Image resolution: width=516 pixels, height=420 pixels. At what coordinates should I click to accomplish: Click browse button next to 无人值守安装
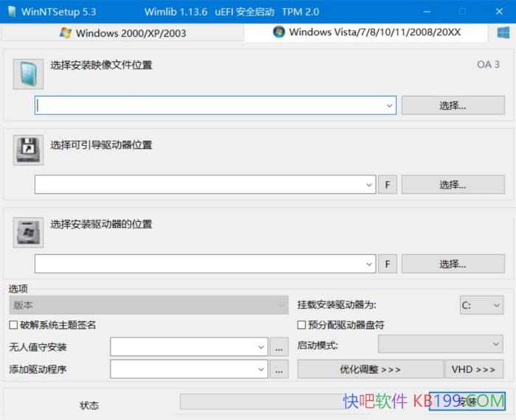[x=279, y=347]
